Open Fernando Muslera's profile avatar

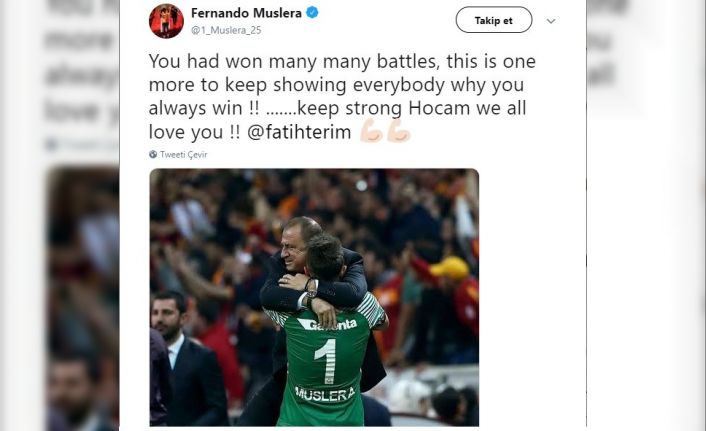tap(166, 21)
